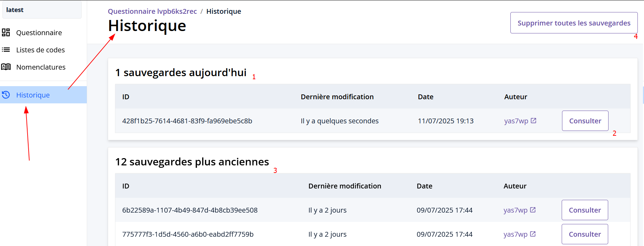
Task: Click the Nomenclatures book icon
Action: [6, 67]
